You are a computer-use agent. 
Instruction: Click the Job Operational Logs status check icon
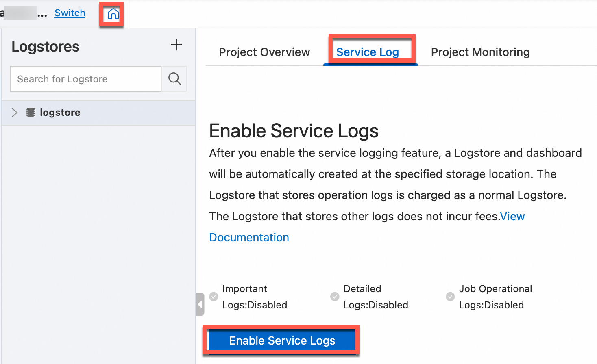[x=450, y=297]
